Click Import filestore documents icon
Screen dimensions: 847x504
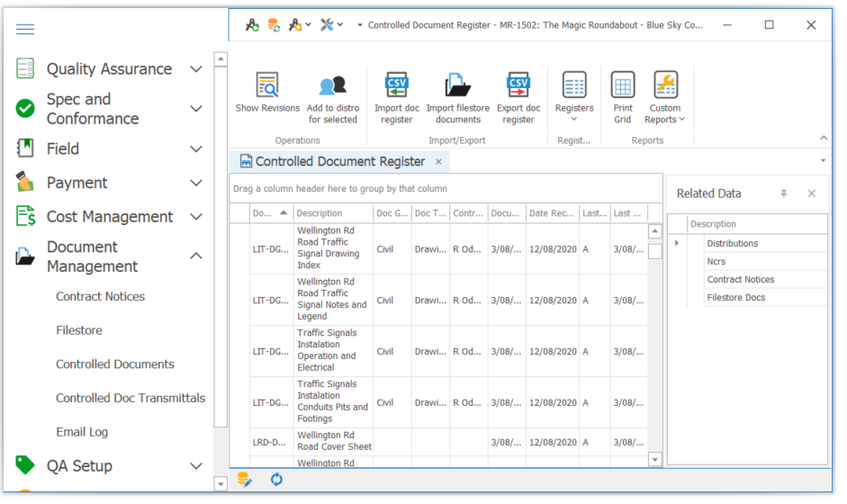(457, 85)
